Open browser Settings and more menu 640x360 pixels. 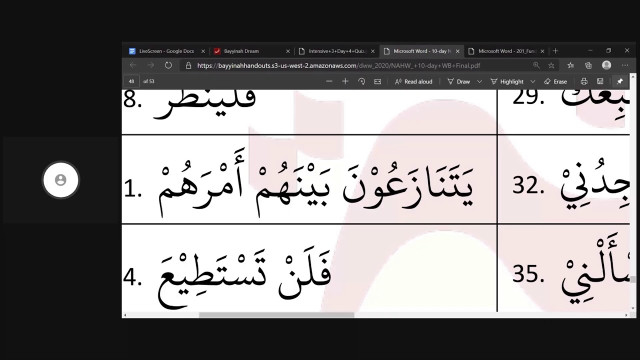click(x=625, y=65)
